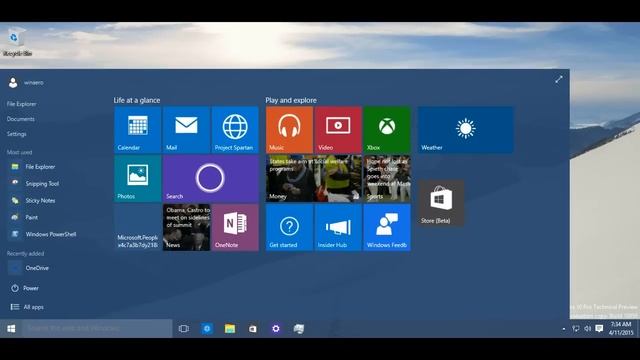Open Settings from Start menu
Screen dimensions: 640x360
16,134
